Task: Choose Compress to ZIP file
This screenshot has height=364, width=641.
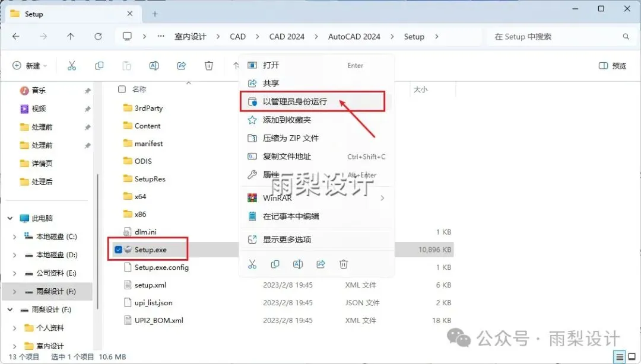Action: (x=316, y=139)
